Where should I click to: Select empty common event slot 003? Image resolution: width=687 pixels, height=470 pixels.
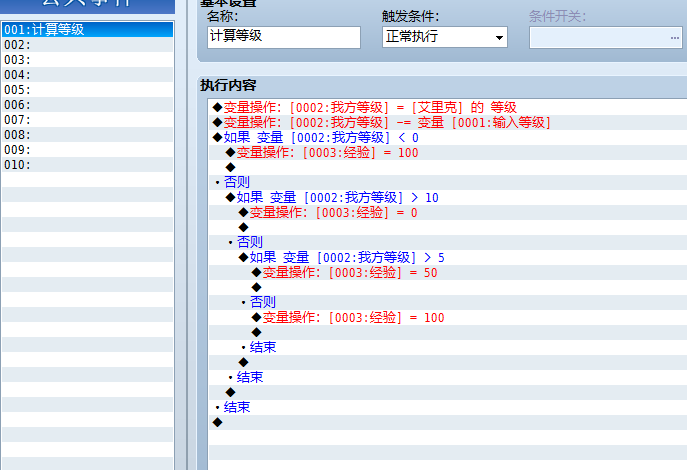[x=87, y=60]
